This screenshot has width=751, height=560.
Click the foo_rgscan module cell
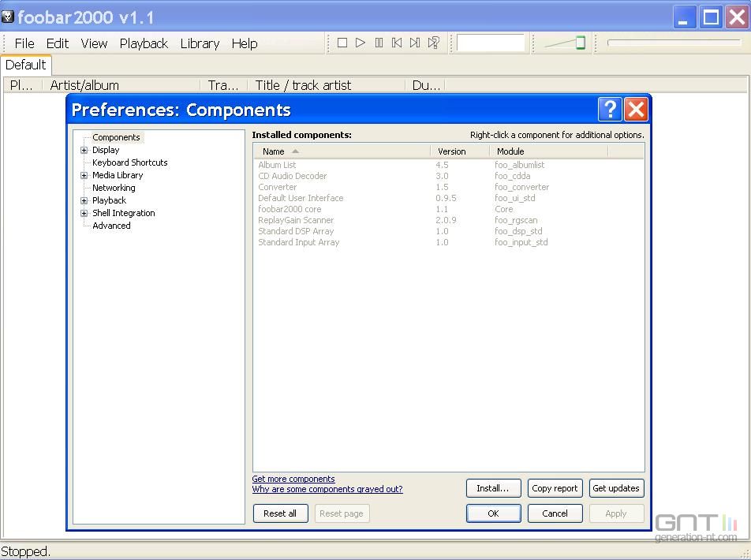click(516, 220)
